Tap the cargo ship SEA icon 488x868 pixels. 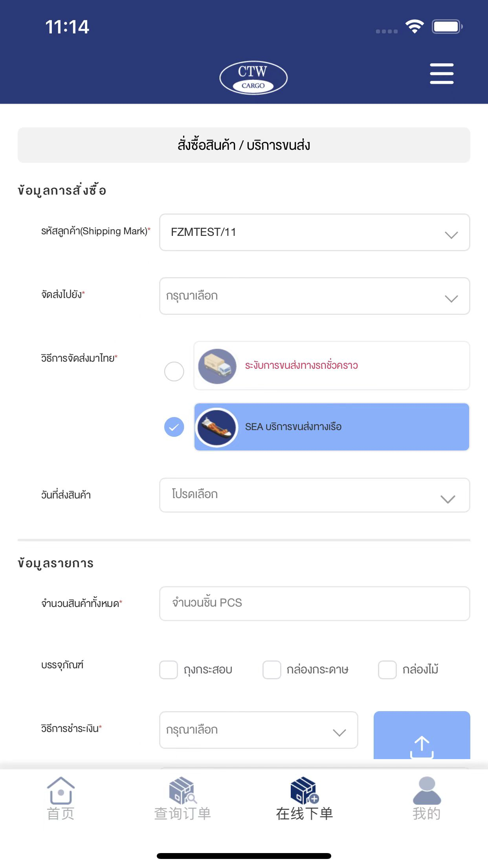(217, 427)
